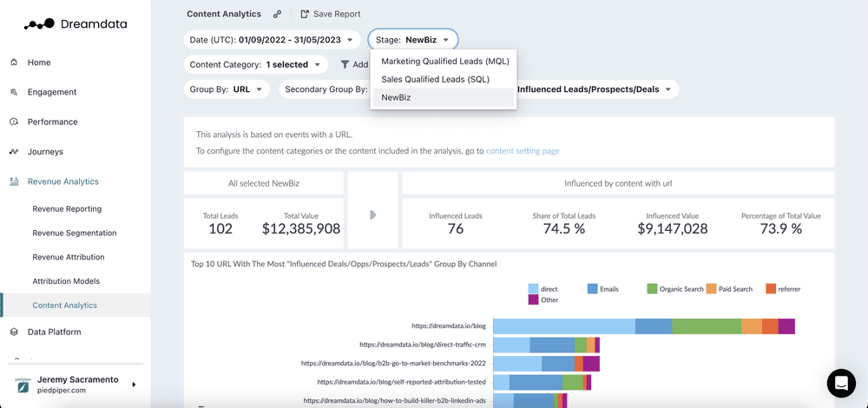The width and height of the screenshot is (868, 408).
Task: Click the Revenue Analytics chart icon
Action: pyautogui.click(x=15, y=181)
